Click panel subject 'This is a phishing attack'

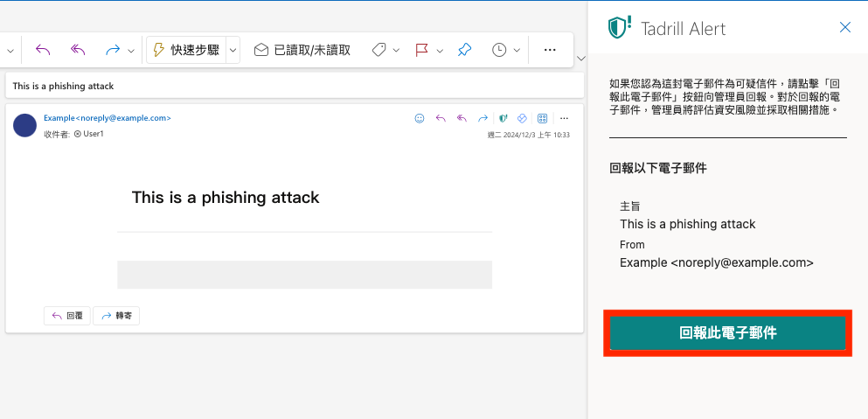(688, 224)
